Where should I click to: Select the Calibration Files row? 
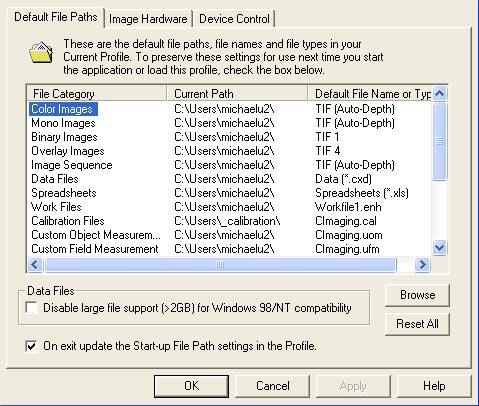click(x=228, y=221)
